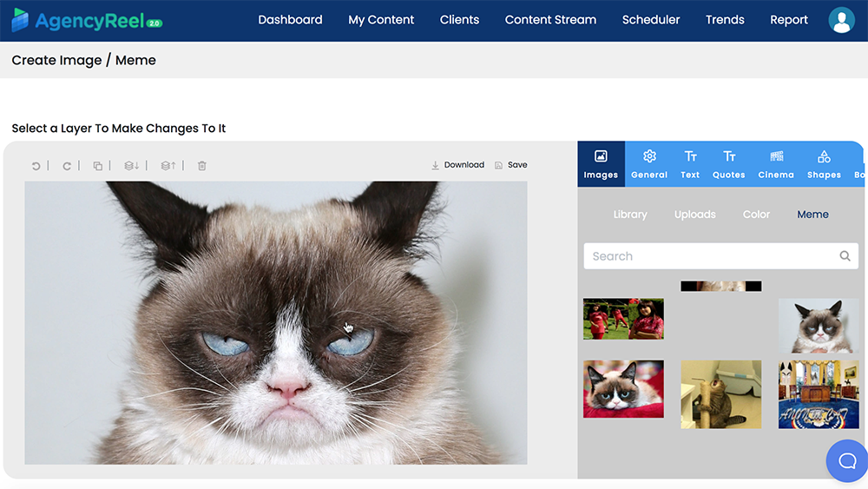Open the chat support bubble
868x489 pixels.
pos(846,460)
